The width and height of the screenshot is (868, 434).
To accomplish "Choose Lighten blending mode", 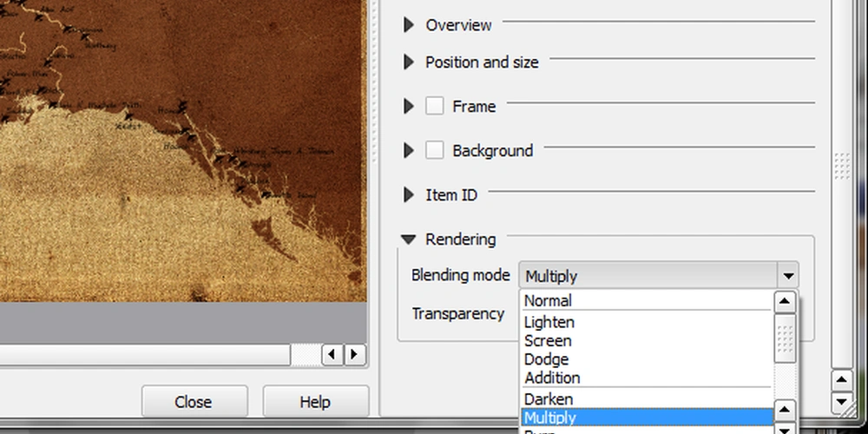I will (x=647, y=322).
